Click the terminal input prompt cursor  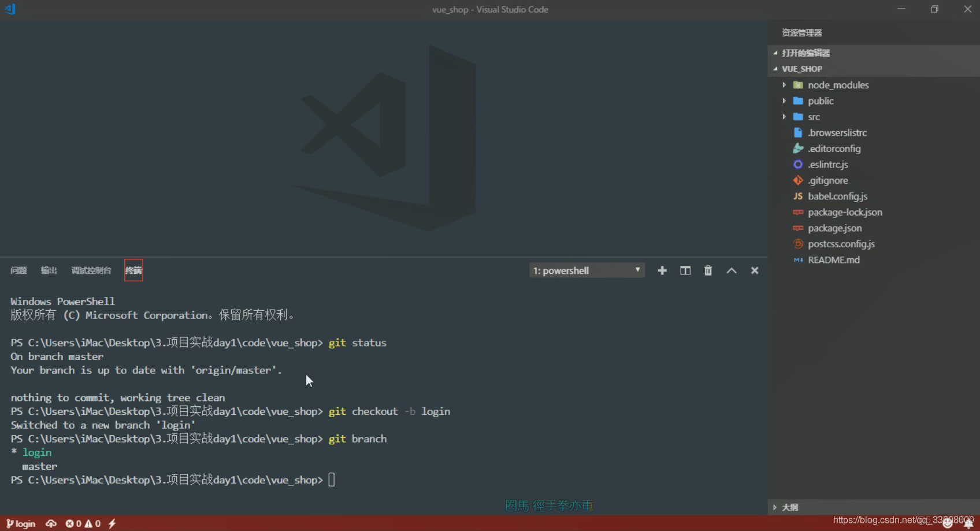click(332, 480)
